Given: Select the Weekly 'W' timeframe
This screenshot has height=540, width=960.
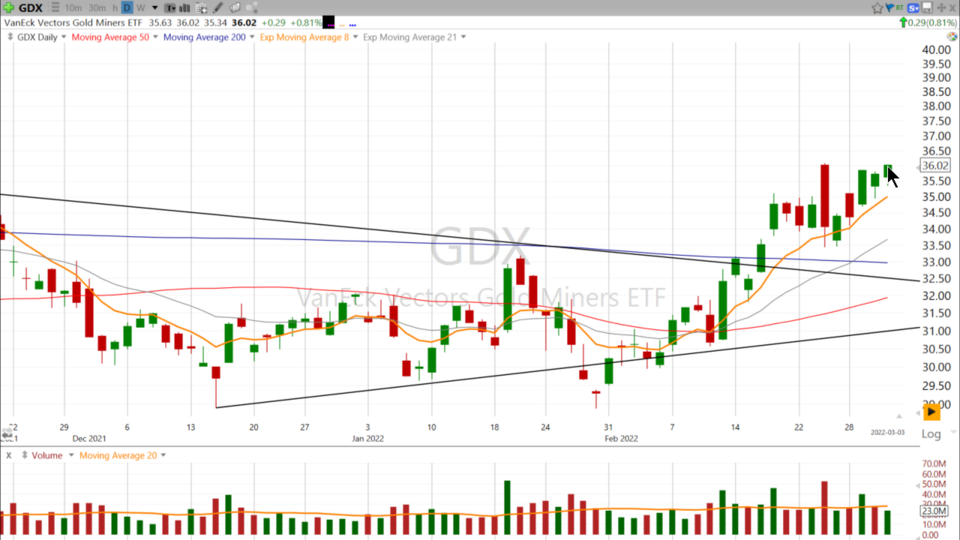Looking at the screenshot, I should 141,8.
